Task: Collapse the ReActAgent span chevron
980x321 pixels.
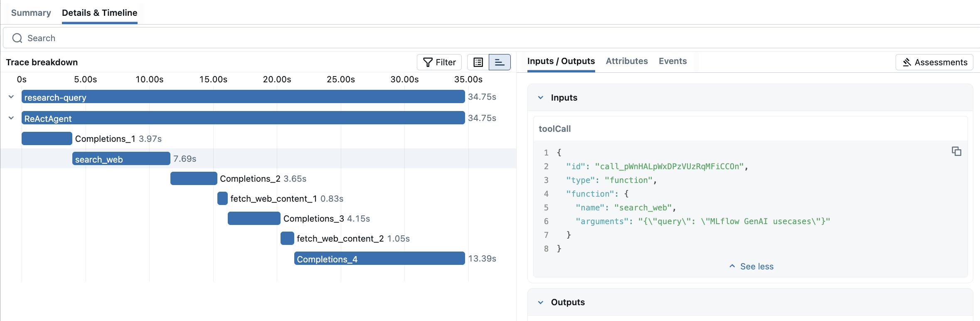Action: 11,118
